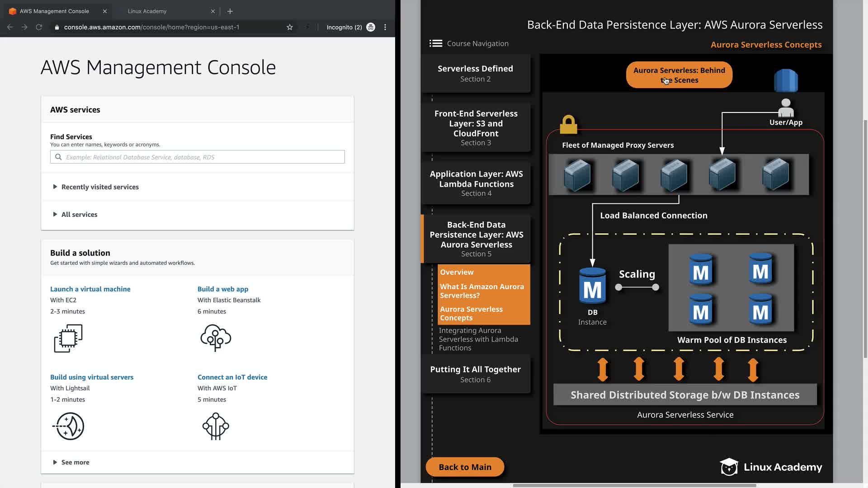Open Chrome three-dot menu
This screenshot has height=488, width=868.
pyautogui.click(x=385, y=27)
